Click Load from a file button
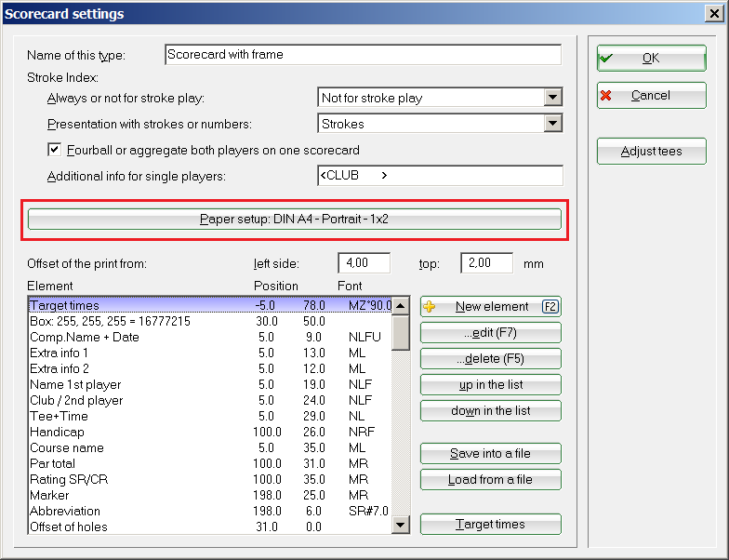The image size is (729, 560). (x=490, y=480)
